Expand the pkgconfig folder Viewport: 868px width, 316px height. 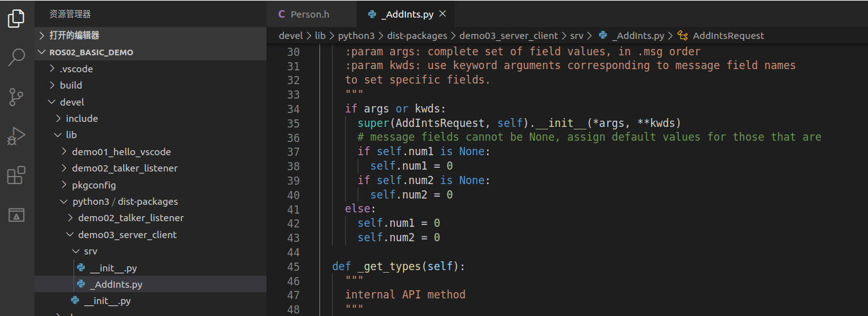pos(94,185)
